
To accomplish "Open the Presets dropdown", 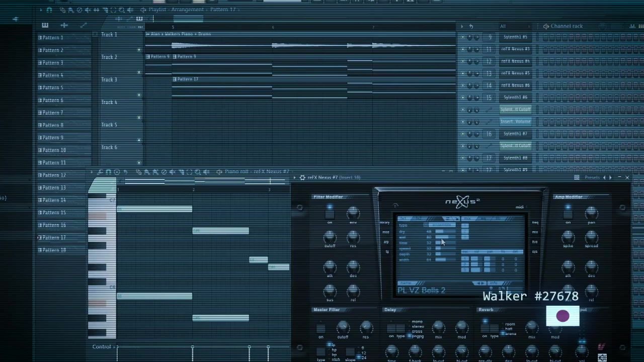I will [592, 177].
